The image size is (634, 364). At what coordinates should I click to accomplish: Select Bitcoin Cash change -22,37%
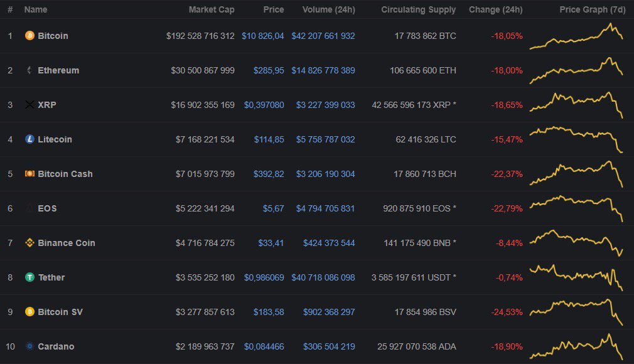point(507,173)
